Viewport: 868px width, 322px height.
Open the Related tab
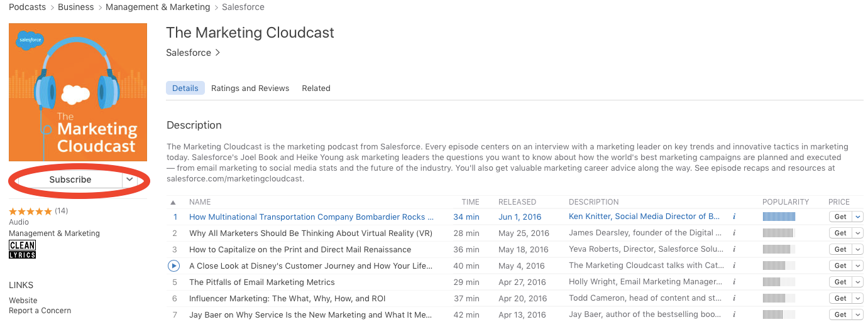(316, 88)
